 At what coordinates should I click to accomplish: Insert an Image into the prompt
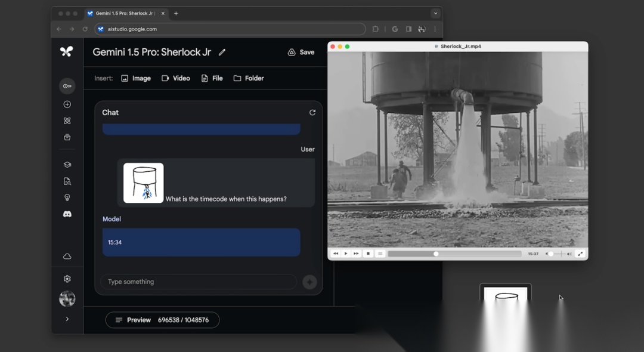(x=136, y=78)
